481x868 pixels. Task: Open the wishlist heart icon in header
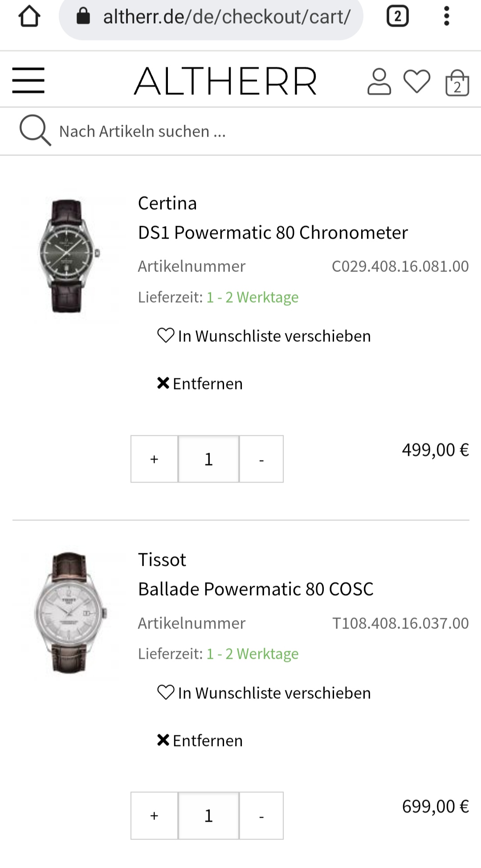417,81
